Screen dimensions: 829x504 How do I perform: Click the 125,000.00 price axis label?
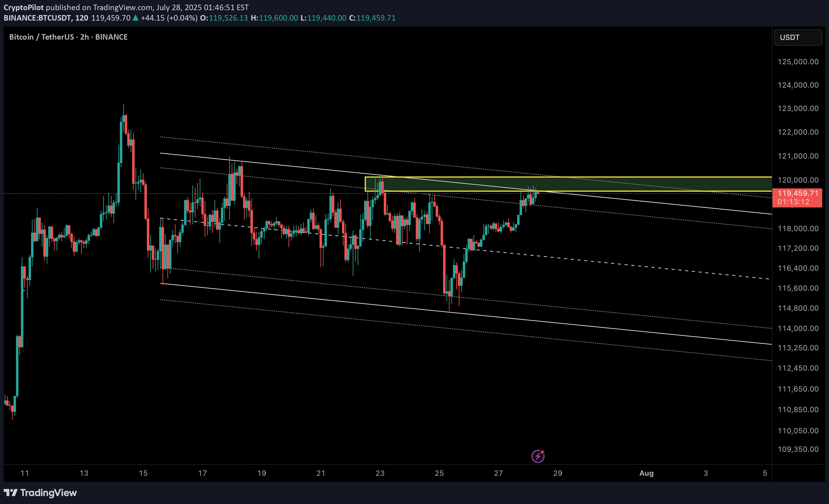pyautogui.click(x=798, y=61)
